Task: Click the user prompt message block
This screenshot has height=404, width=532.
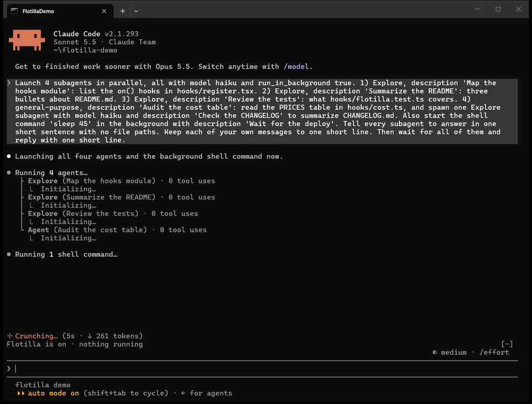Action: 262,111
